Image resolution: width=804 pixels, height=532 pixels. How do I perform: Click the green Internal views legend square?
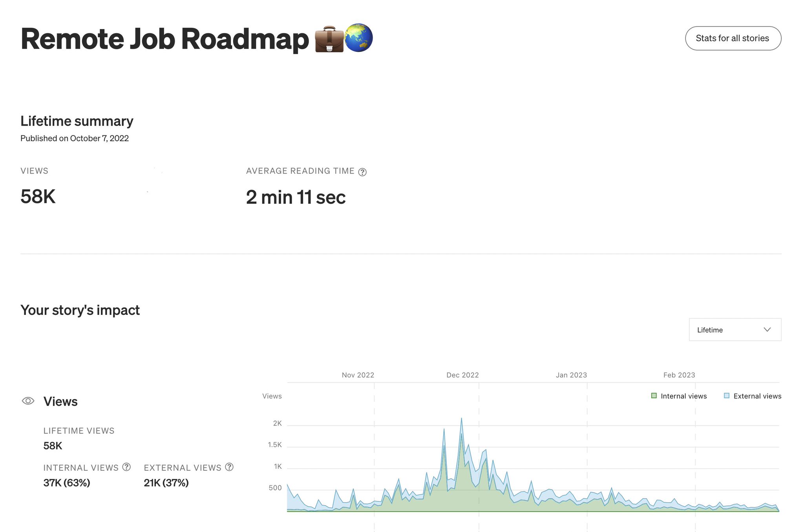(x=653, y=395)
